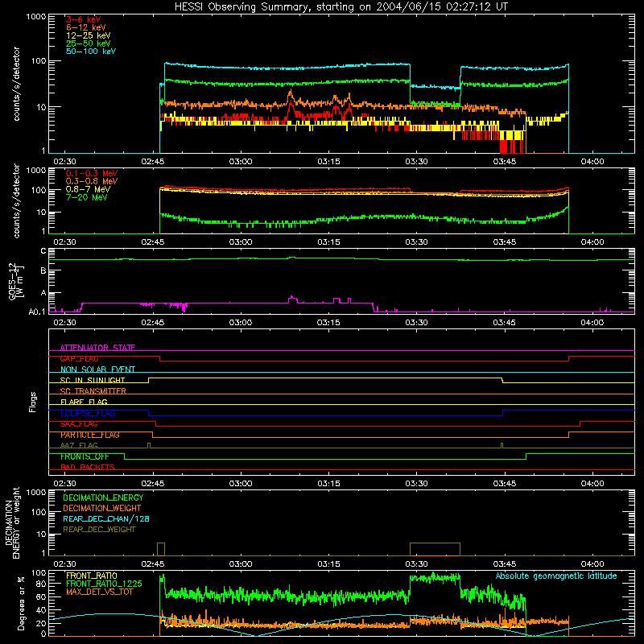Click the orange 6-12 keV peak near 03:08
Screen dimensions: 644x644
coord(291,93)
